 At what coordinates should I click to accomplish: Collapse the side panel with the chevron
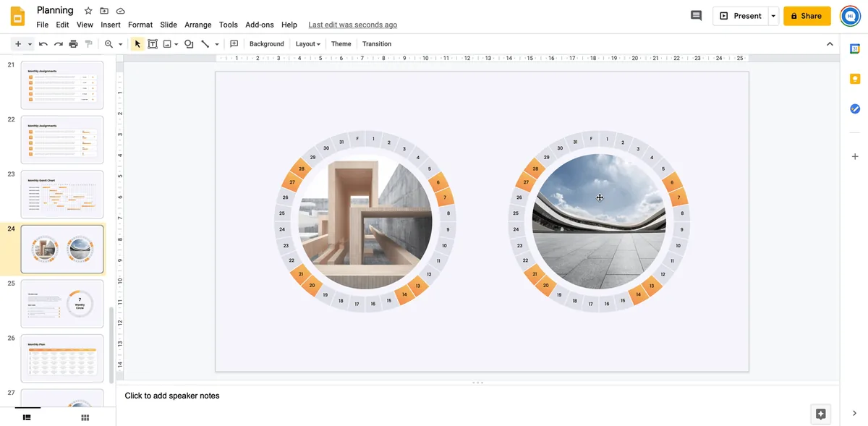coord(855,413)
